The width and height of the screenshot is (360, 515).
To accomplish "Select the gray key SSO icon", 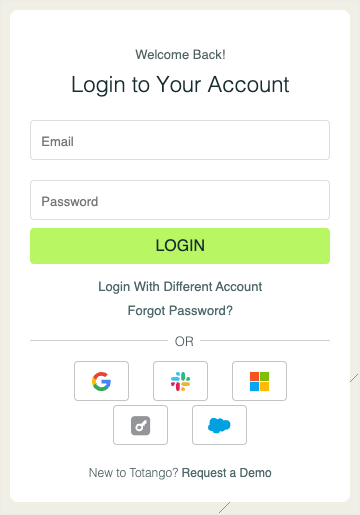I will pyautogui.click(x=140, y=425).
